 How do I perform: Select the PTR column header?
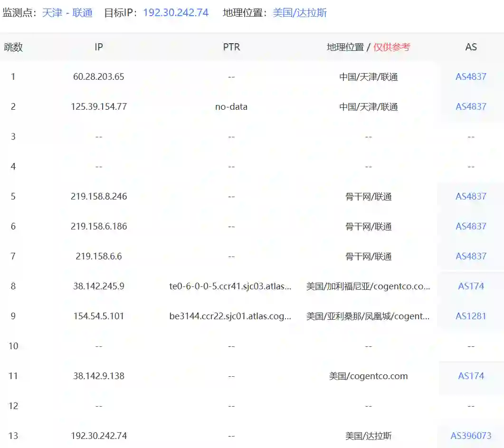pos(231,47)
